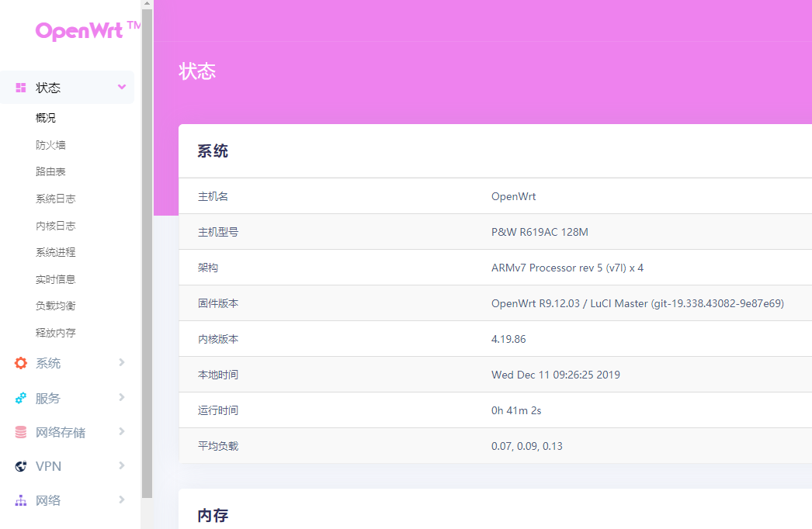Click the 网络存储 database icon
812x529 pixels.
tap(21, 432)
